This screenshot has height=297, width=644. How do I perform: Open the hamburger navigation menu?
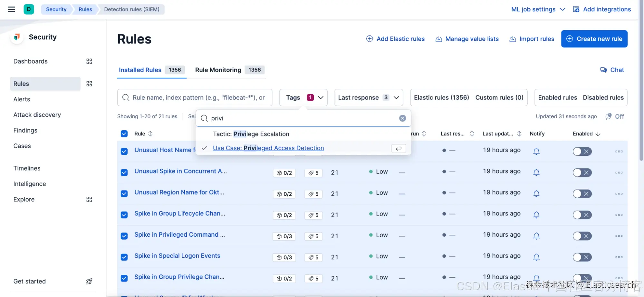(12, 9)
